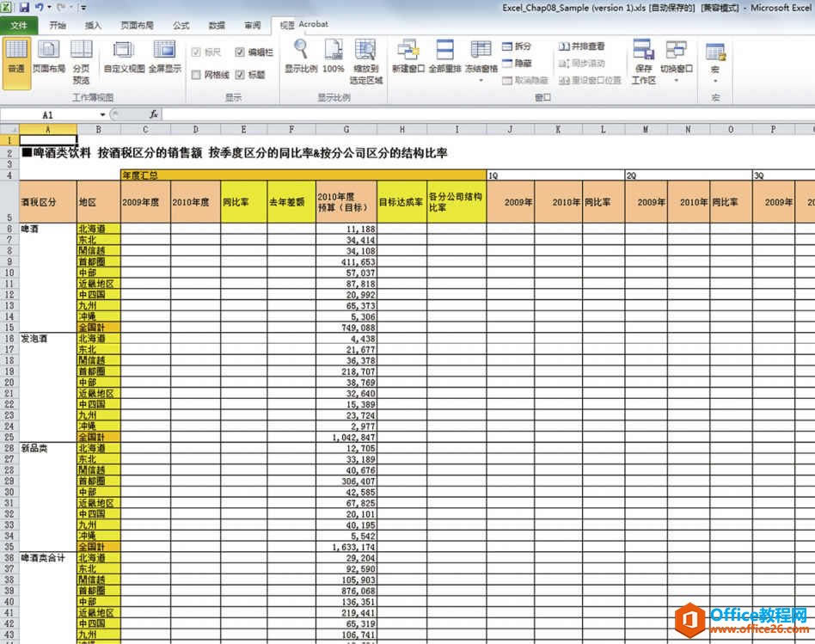Disable the 编辑栏 (Formula Bar) checkbox
The width and height of the screenshot is (815, 644).
pyautogui.click(x=238, y=50)
